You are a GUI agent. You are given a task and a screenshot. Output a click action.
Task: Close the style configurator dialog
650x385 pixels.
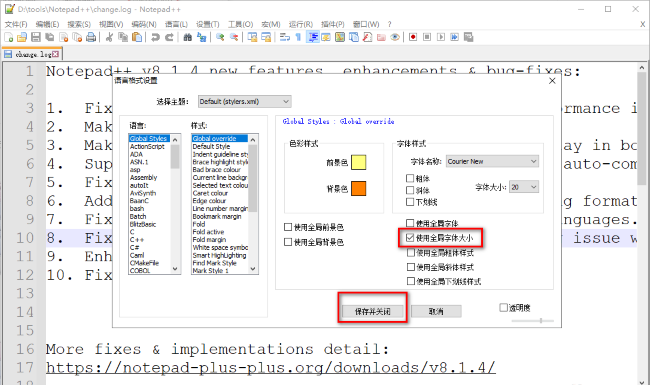(x=552, y=81)
